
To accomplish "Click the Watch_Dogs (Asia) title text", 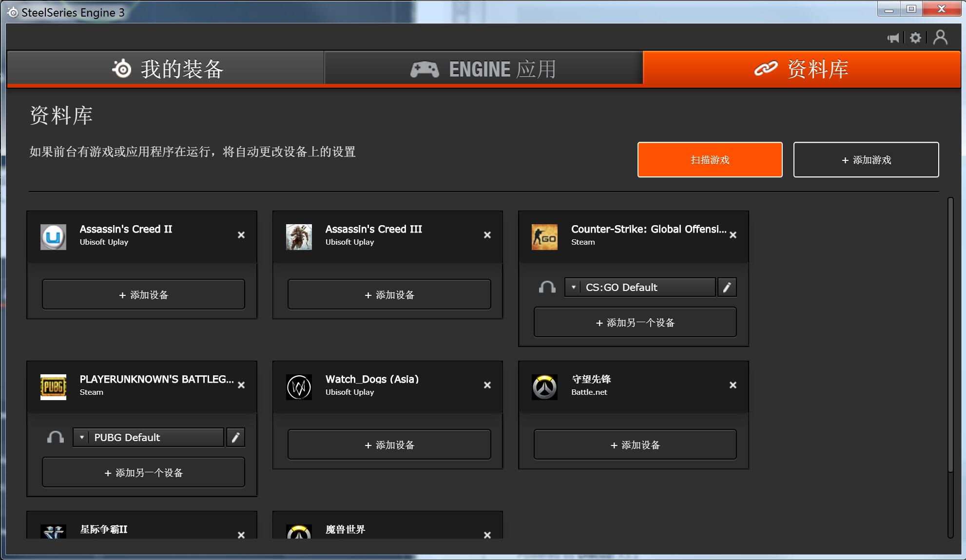I will [x=372, y=379].
